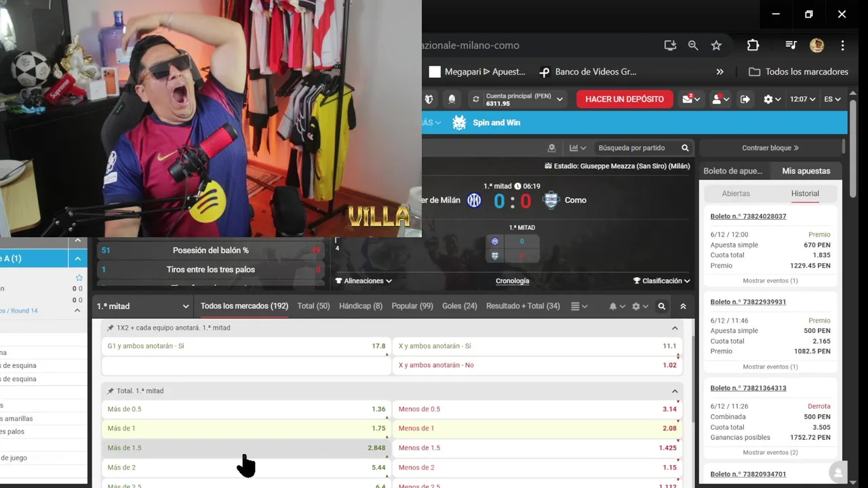Bookmark this page with the star icon

[x=716, y=45]
